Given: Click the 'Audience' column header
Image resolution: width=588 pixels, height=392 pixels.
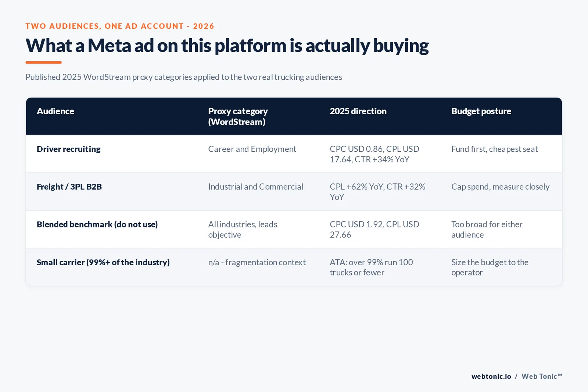Looking at the screenshot, I should (x=55, y=111).
